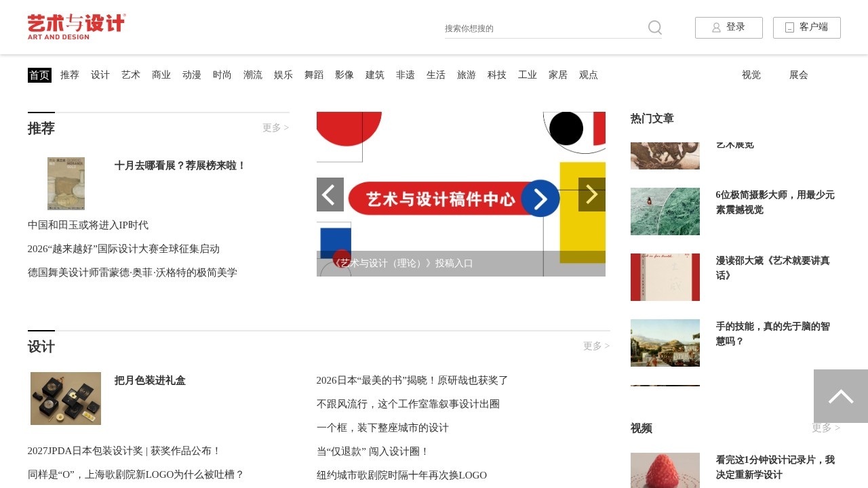Click the red book cover thumbnail
Viewport: 868px width, 488px height.
click(665, 277)
